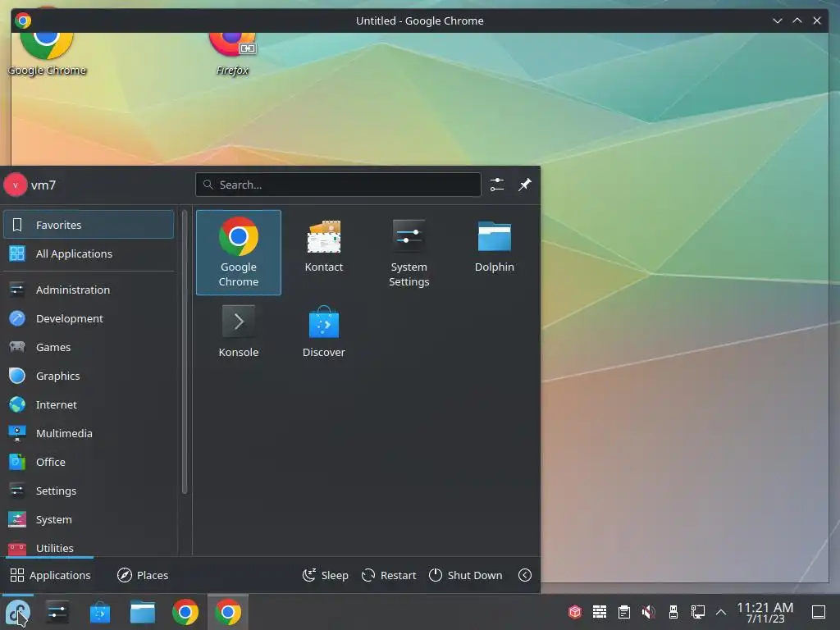Launch Kontact from Favorites
This screenshot has height=630, width=840.
coord(323,247)
